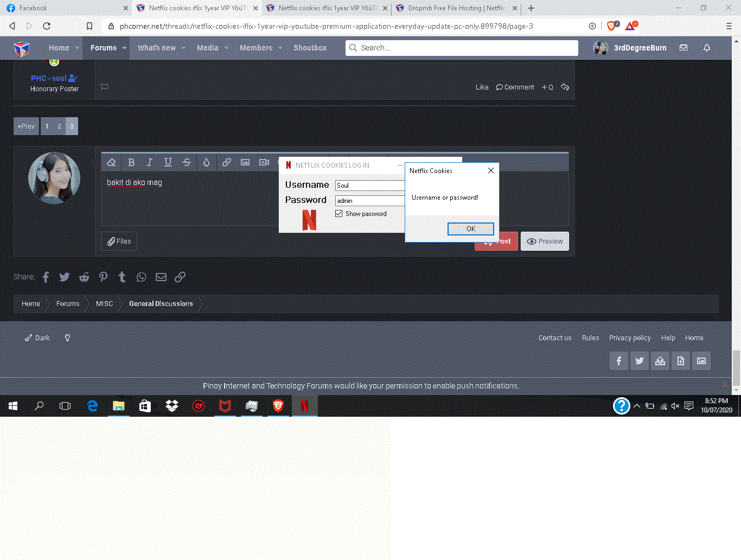Image resolution: width=741 pixels, height=560 pixels.
Task: Share thread on Pinterest icon
Action: pyautogui.click(x=103, y=277)
